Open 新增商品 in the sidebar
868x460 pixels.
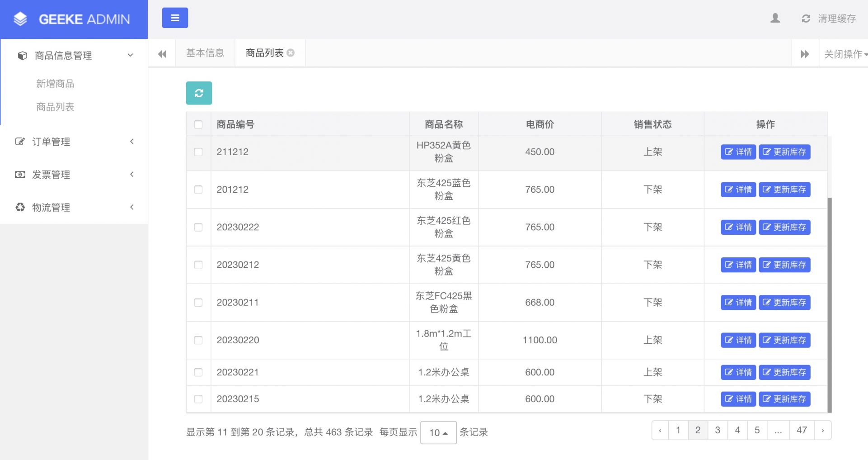(x=55, y=84)
